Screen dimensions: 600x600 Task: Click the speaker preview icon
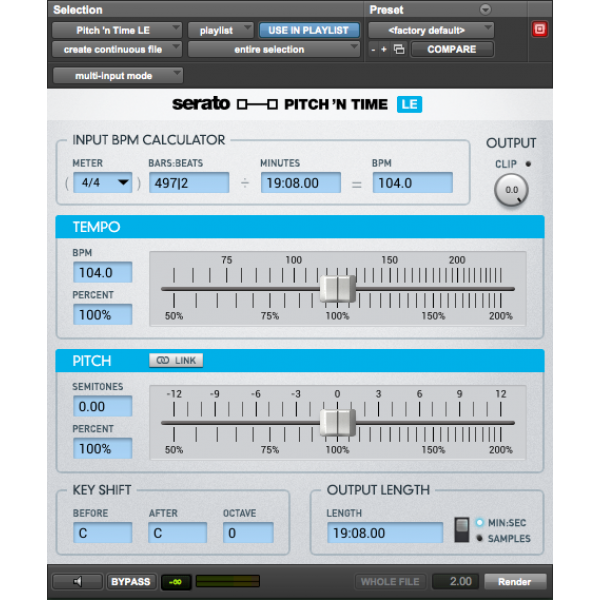click(x=77, y=582)
